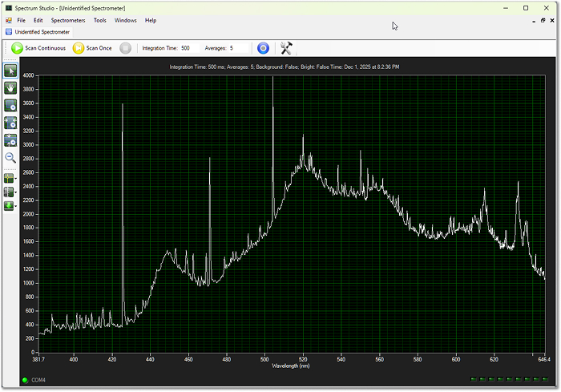The height and width of the screenshot is (392, 561).
Task: Select the arrow pointer tool
Action: tap(10, 71)
